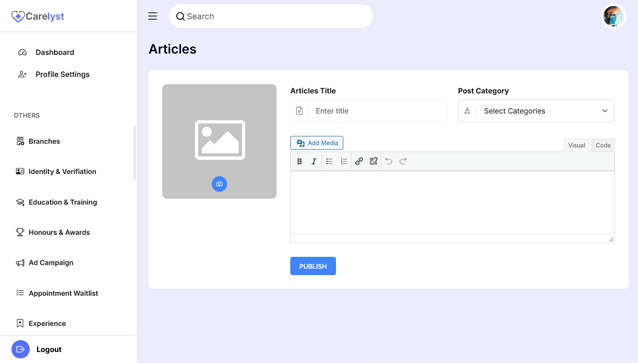Screen dimensions: 638x363
Task: Go to Identity & Verifiation section
Action: 62,171
